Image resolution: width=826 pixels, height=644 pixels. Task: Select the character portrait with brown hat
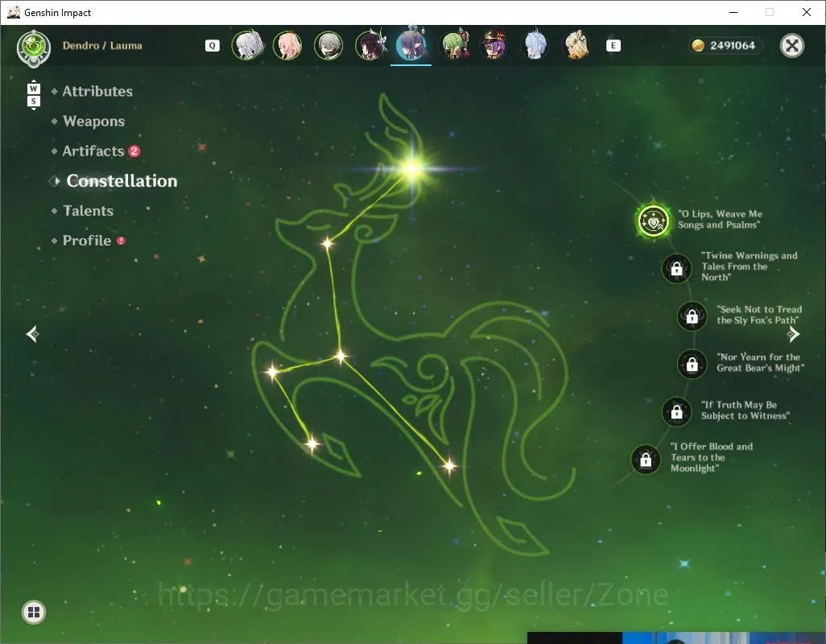[494, 45]
